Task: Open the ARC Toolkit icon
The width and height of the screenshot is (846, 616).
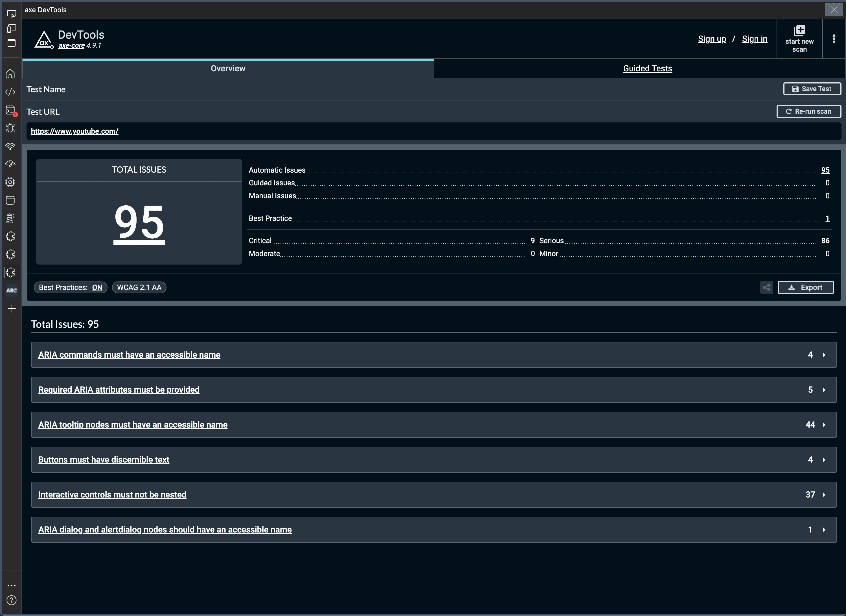Action: [12, 291]
